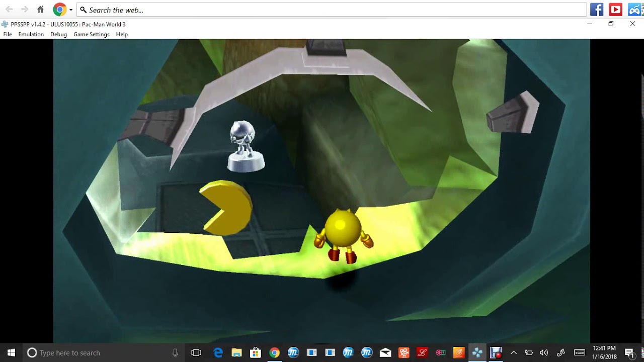Viewport: 644px width, 362px height.
Task: Click the Chrome logo in the top toolbar
Action: tap(60, 10)
